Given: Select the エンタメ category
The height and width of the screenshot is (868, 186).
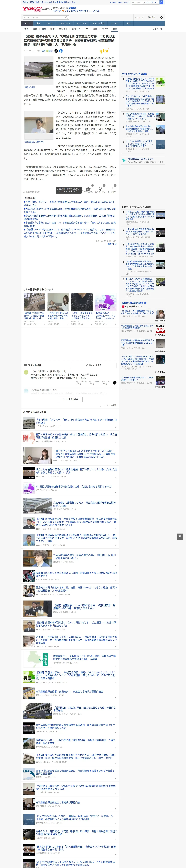Looking at the screenshot, I should tap(63, 29).
